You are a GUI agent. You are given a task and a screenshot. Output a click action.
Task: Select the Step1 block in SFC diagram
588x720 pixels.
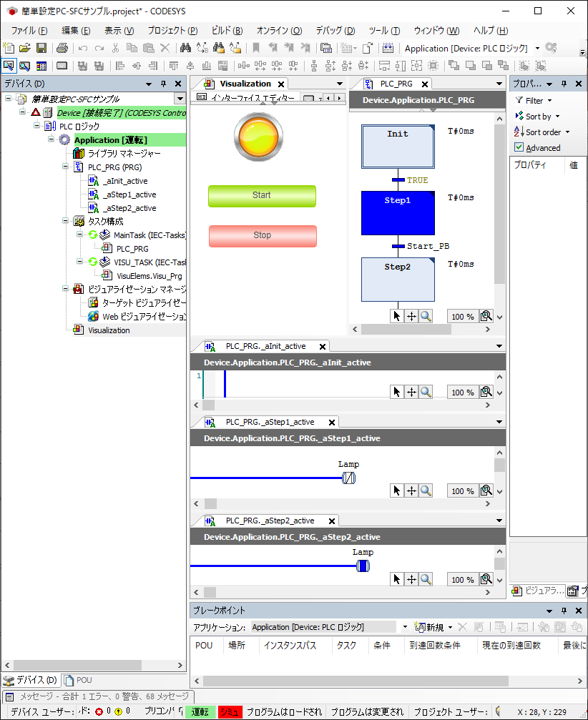[x=398, y=212]
